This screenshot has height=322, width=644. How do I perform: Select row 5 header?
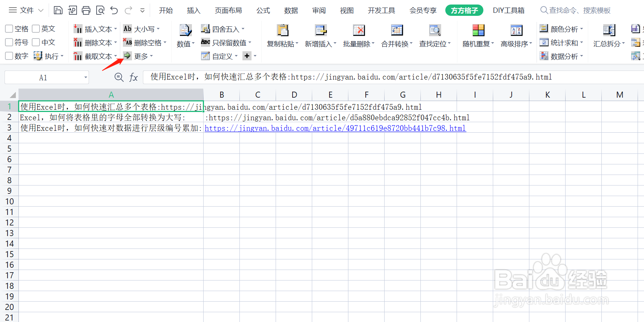[9, 149]
